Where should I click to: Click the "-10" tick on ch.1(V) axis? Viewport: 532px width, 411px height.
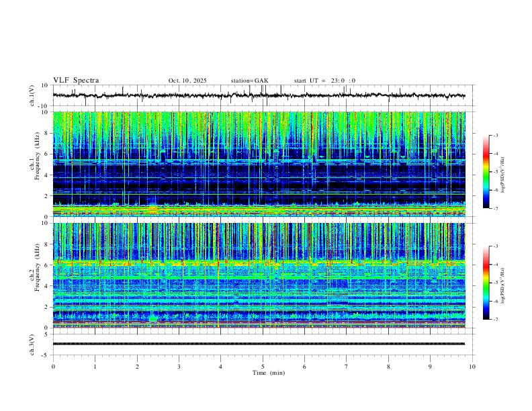[44, 106]
